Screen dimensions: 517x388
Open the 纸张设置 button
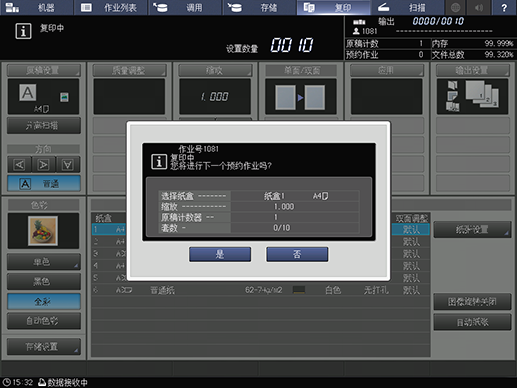tap(472, 229)
